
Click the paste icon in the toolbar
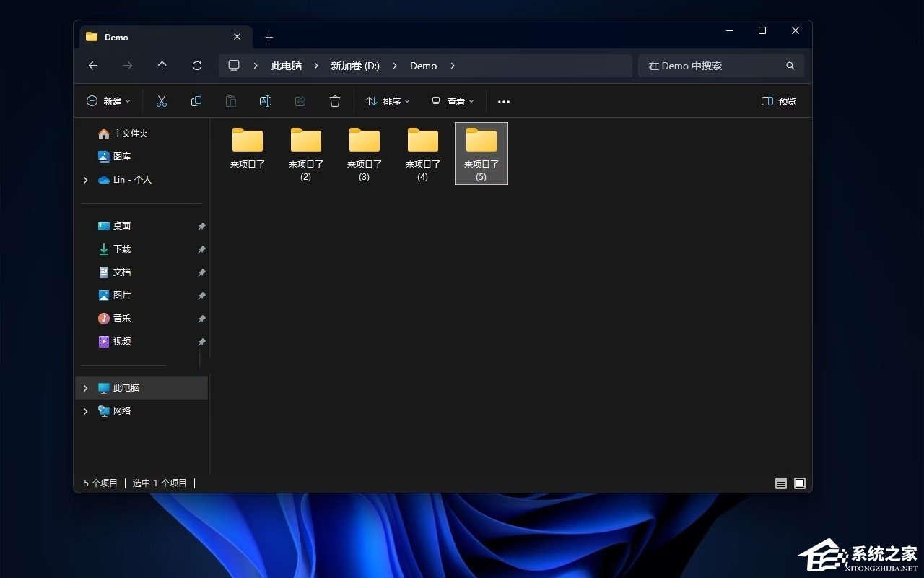click(x=230, y=101)
